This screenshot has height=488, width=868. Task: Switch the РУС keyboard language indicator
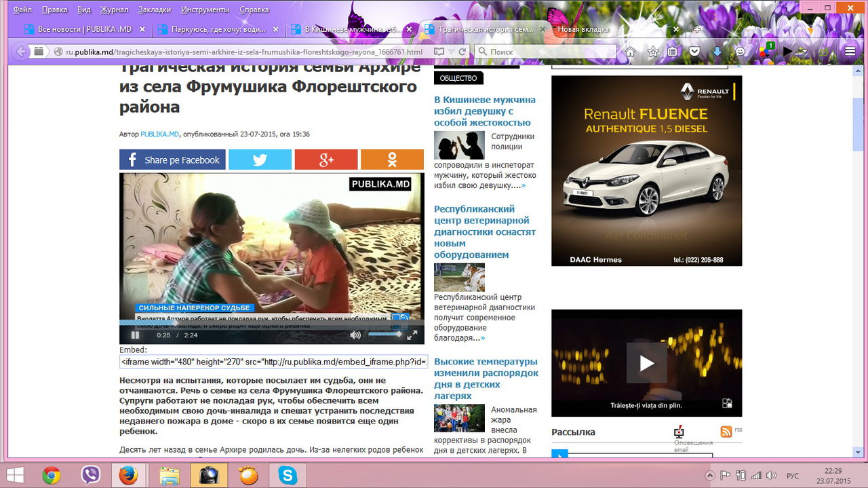point(791,475)
